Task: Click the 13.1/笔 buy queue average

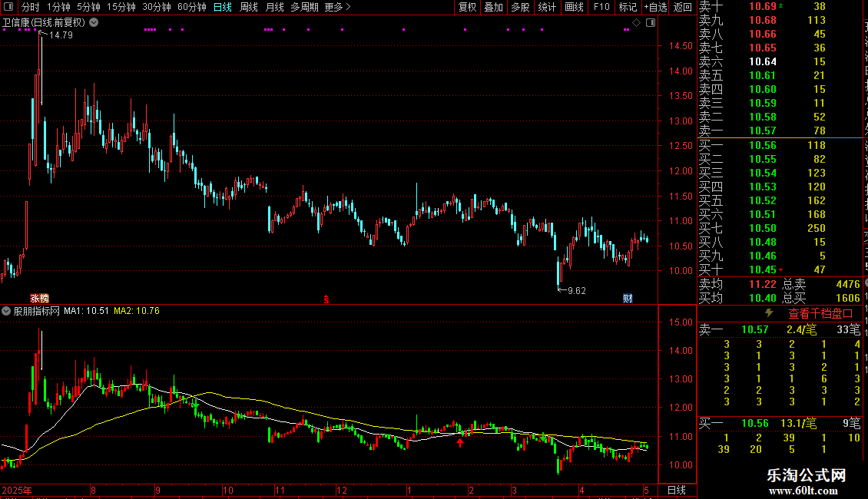Action: 798,423
